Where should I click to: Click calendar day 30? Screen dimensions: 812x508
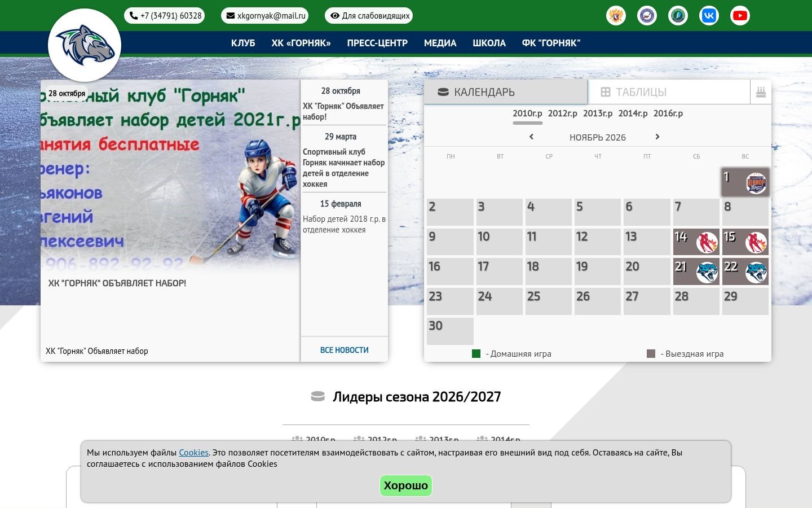(450, 331)
